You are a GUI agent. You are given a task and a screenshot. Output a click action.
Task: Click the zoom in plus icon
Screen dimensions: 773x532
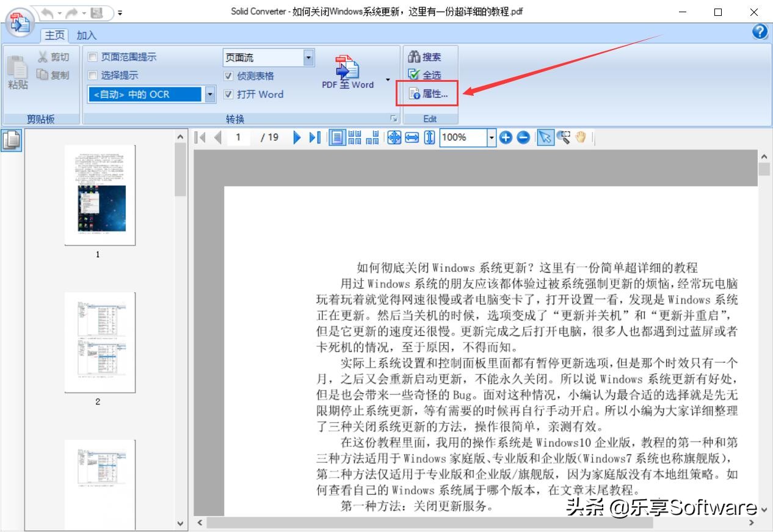pyautogui.click(x=506, y=137)
